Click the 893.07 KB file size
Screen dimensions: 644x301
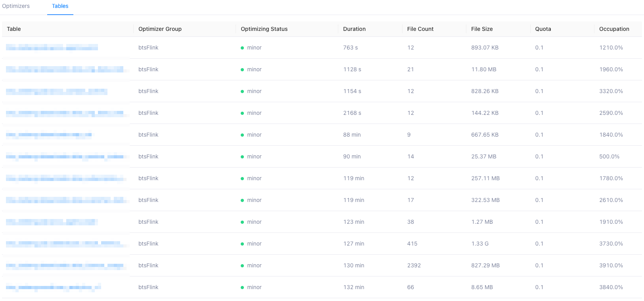(x=485, y=48)
